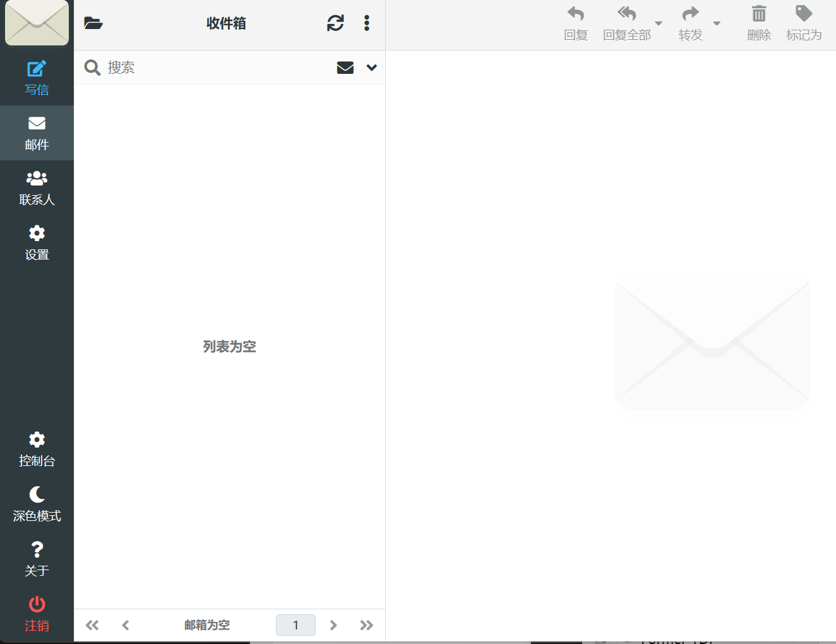This screenshot has width=836, height=644.
Task: Click the 回复全部 reply all button
Action: click(626, 24)
